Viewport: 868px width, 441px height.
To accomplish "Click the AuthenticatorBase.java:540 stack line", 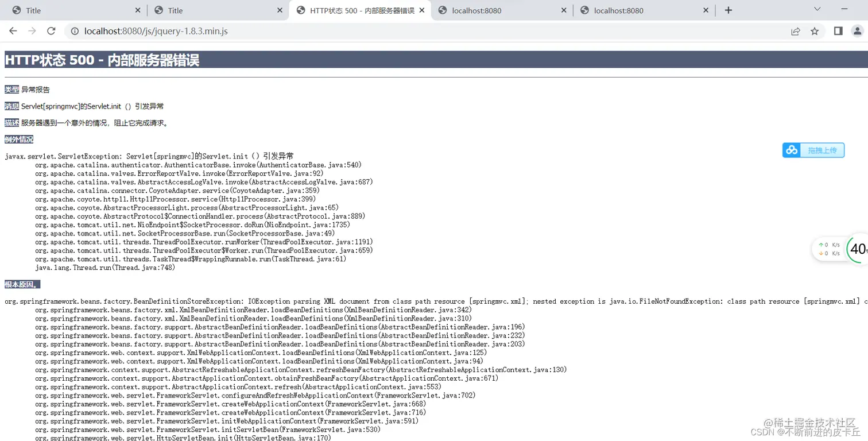I will coord(198,165).
